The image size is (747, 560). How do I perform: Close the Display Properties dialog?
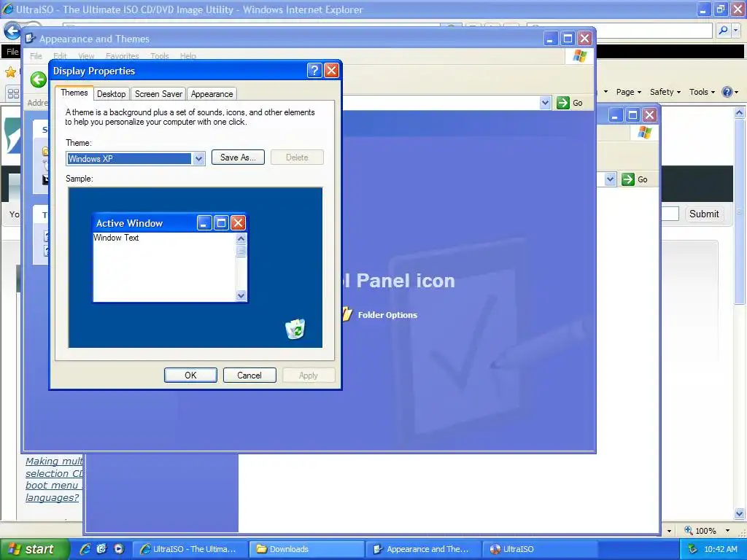coord(331,71)
